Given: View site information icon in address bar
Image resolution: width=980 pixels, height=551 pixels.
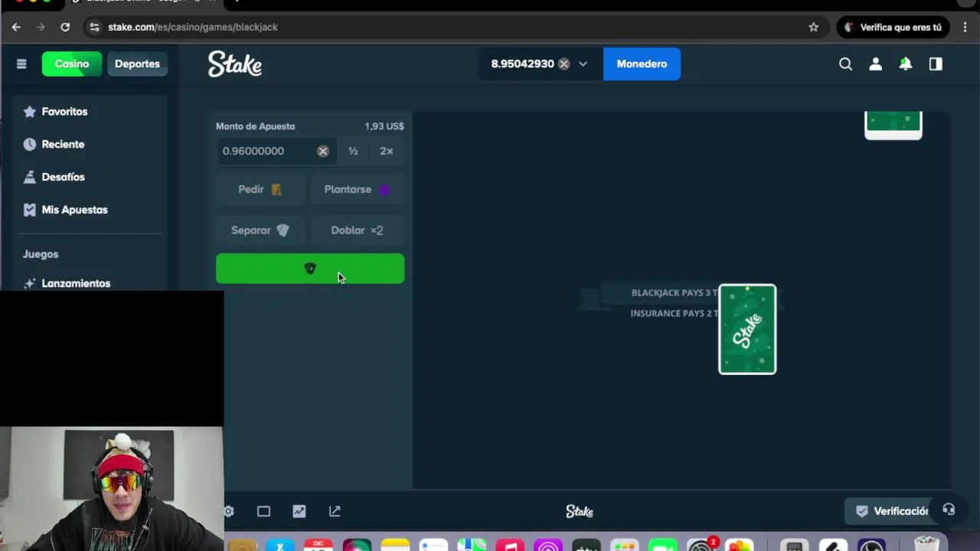Looking at the screenshot, I should pyautogui.click(x=93, y=27).
